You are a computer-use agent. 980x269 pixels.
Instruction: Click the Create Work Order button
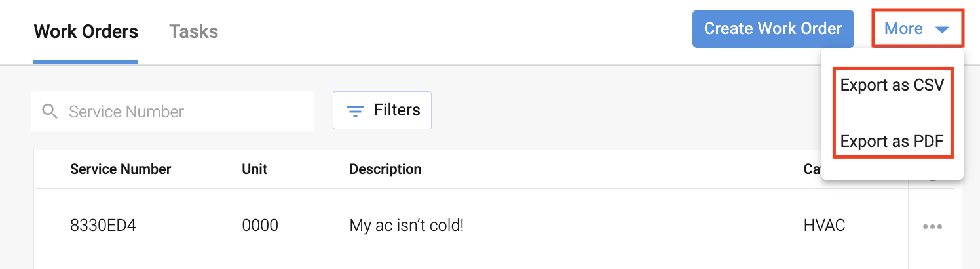[773, 29]
